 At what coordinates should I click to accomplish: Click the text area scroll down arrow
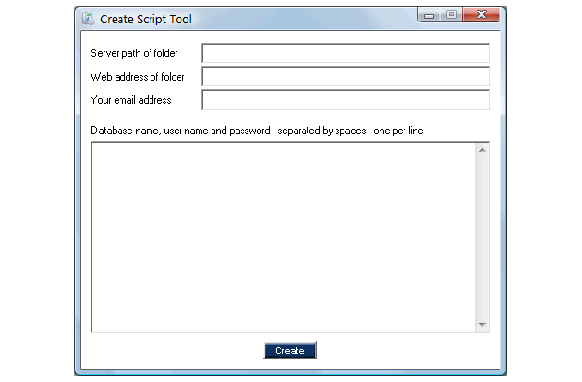pyautogui.click(x=483, y=325)
